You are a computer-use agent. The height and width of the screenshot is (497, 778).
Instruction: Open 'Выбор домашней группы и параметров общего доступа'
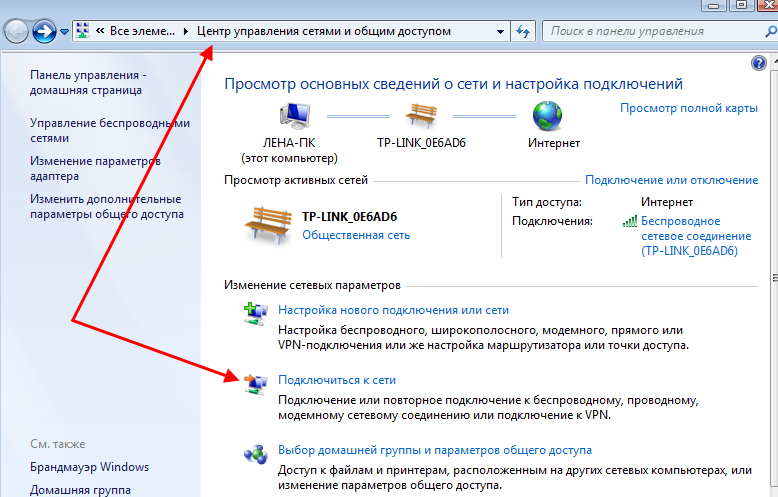(x=435, y=450)
